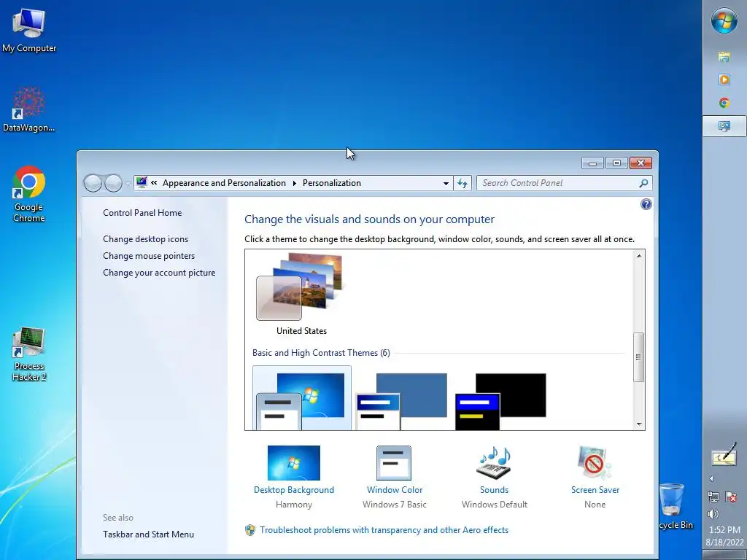Image resolution: width=747 pixels, height=560 pixels.
Task: Open Troubleshoot problems with transparency link
Action: [x=384, y=530]
